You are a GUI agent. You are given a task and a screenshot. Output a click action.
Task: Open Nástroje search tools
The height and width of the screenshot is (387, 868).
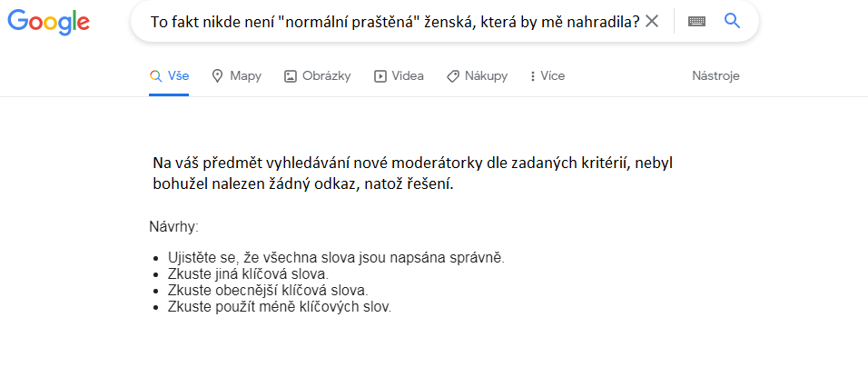[x=715, y=76]
